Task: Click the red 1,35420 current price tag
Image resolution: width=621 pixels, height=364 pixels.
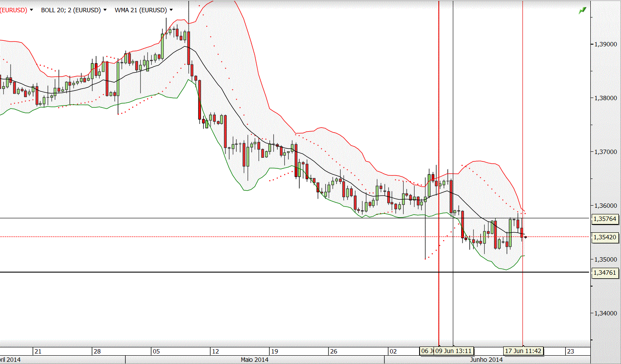Action: tap(604, 237)
